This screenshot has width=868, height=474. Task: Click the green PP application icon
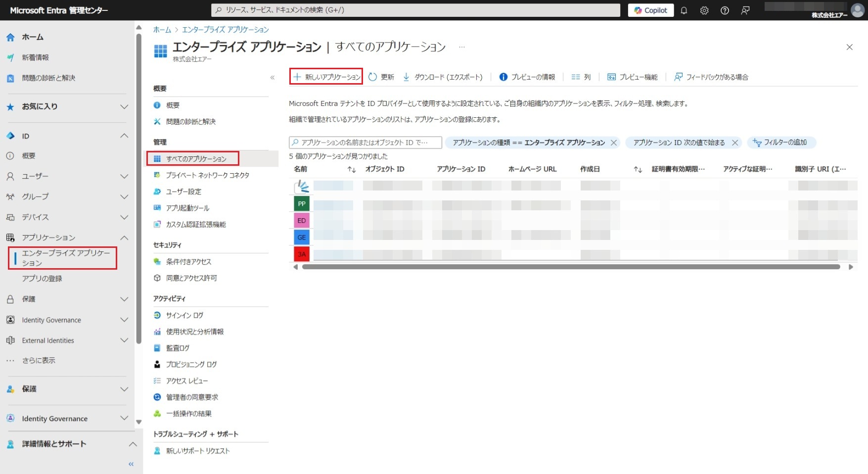pos(302,204)
